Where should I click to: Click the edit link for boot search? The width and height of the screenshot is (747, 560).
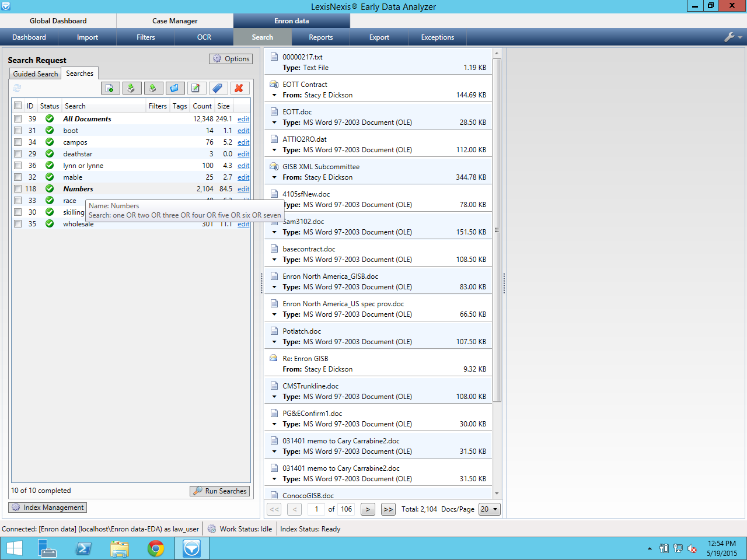pyautogui.click(x=243, y=131)
